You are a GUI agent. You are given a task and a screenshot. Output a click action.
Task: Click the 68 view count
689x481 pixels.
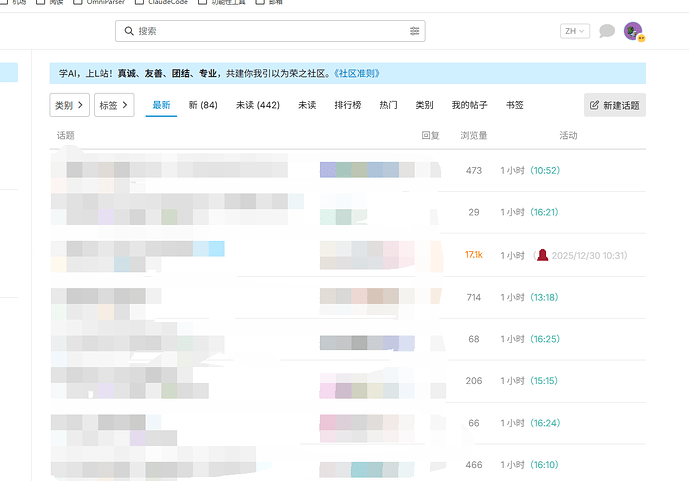tap(474, 339)
